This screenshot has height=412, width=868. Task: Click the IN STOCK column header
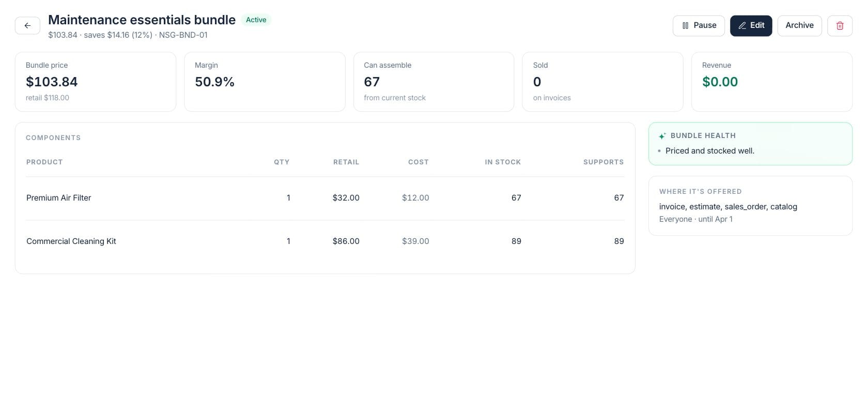[503, 162]
